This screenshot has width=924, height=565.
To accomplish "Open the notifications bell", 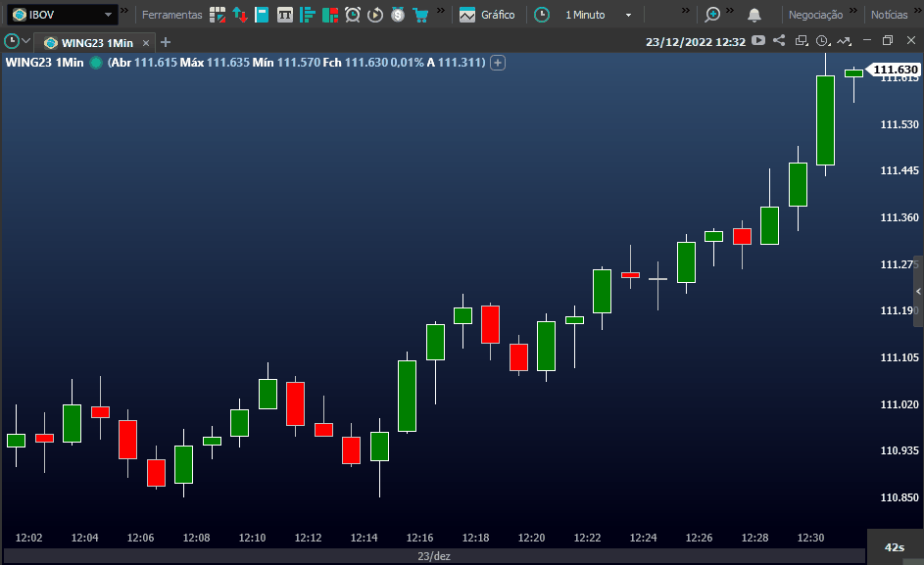I will [754, 15].
